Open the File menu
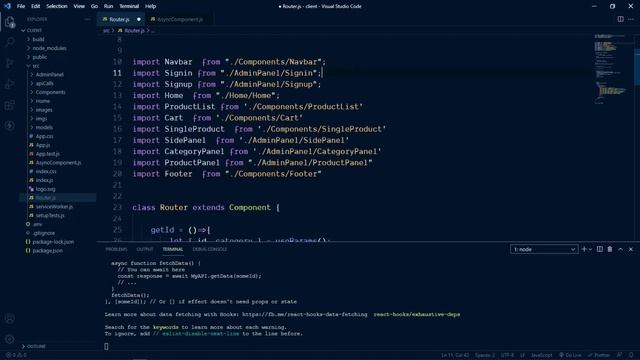This screenshot has width=640, height=360. coord(21,6)
